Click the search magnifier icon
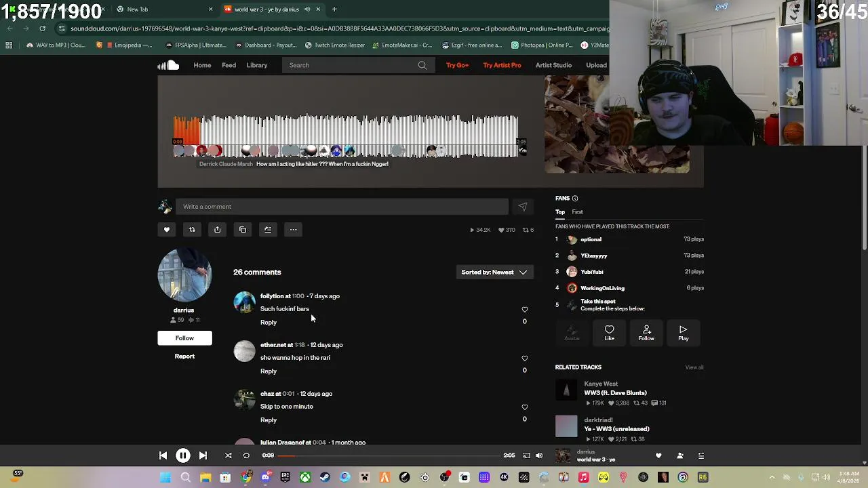This screenshot has height=488, width=868. [x=422, y=65]
